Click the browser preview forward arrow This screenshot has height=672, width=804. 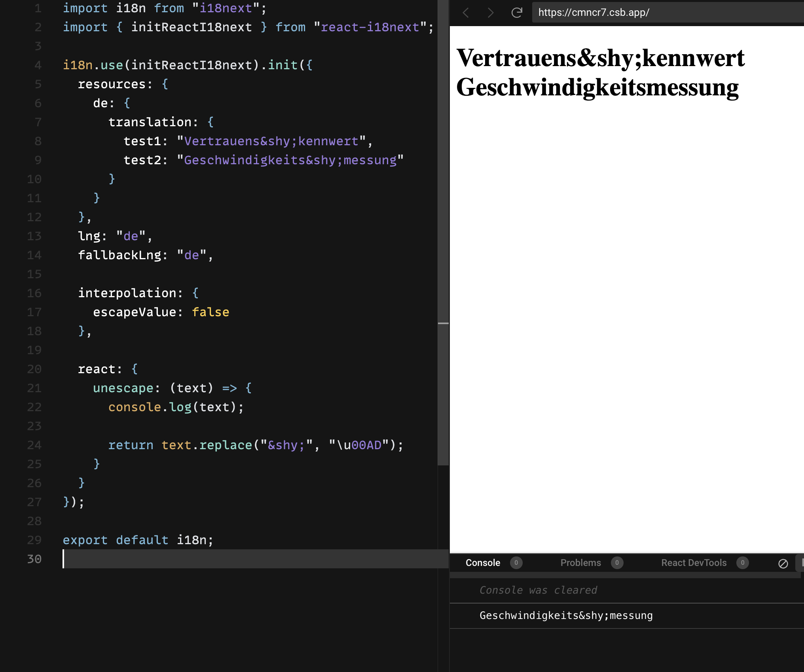coord(491,13)
